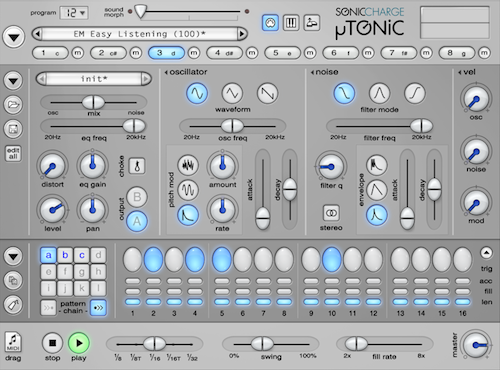
Task: Mute drum channel 3
Action: click(194, 53)
